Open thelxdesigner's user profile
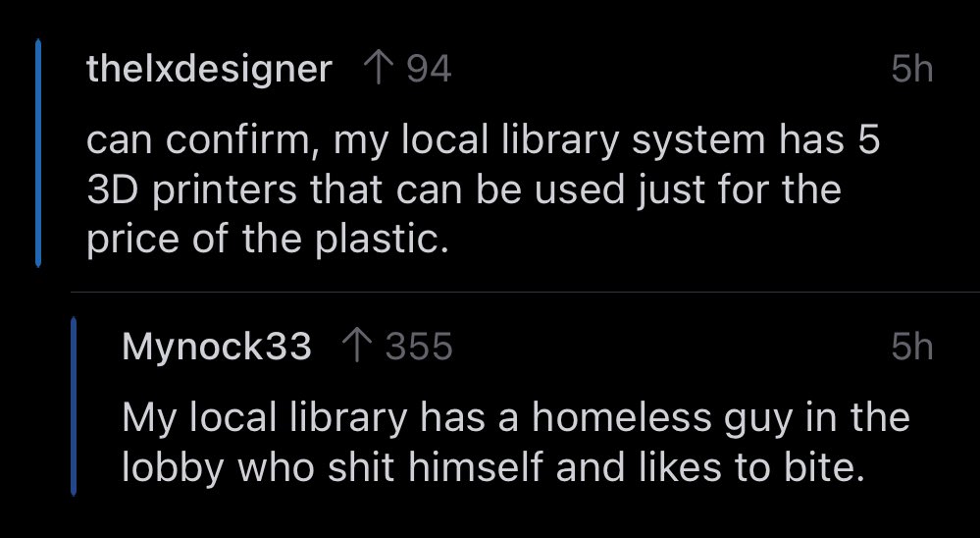The width and height of the screenshot is (980, 538). click(209, 69)
